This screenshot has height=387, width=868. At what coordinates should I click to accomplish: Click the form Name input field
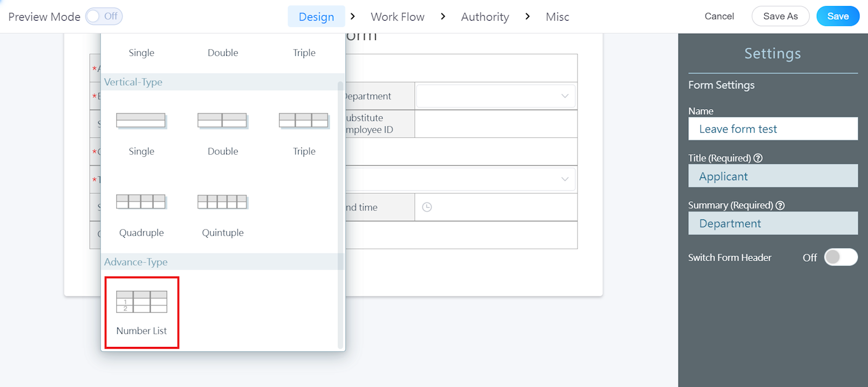click(772, 129)
